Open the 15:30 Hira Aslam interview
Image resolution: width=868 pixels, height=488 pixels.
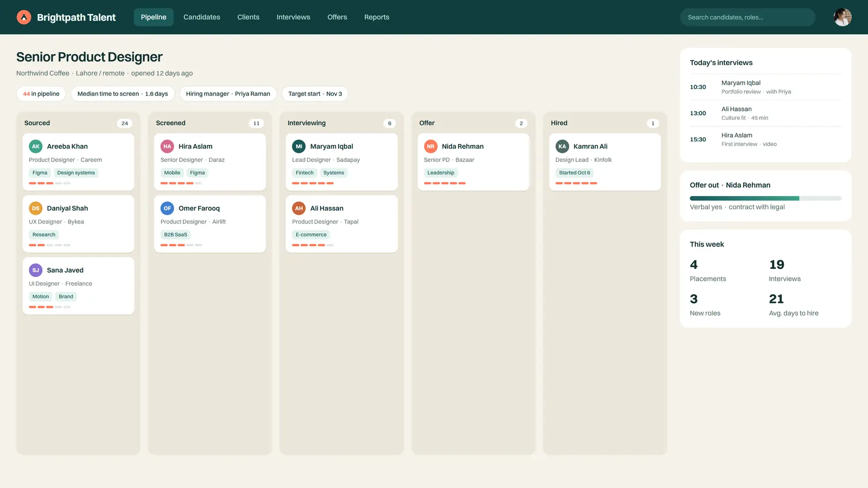point(765,139)
